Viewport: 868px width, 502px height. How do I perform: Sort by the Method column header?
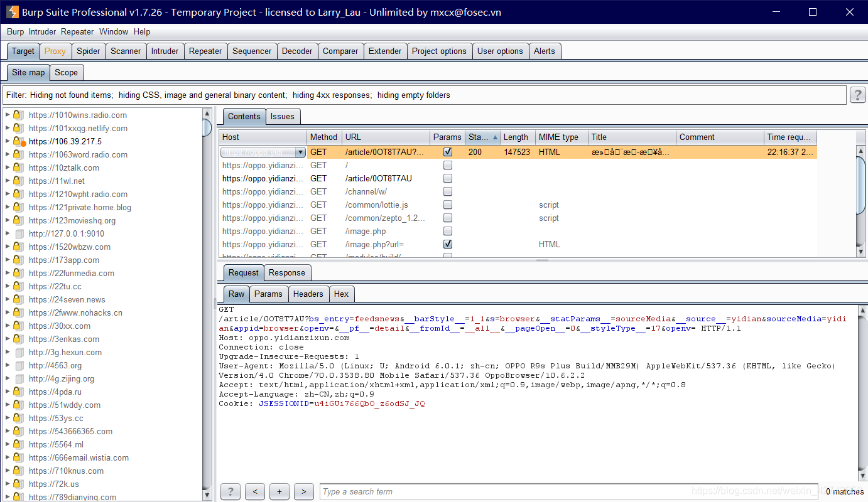point(324,137)
